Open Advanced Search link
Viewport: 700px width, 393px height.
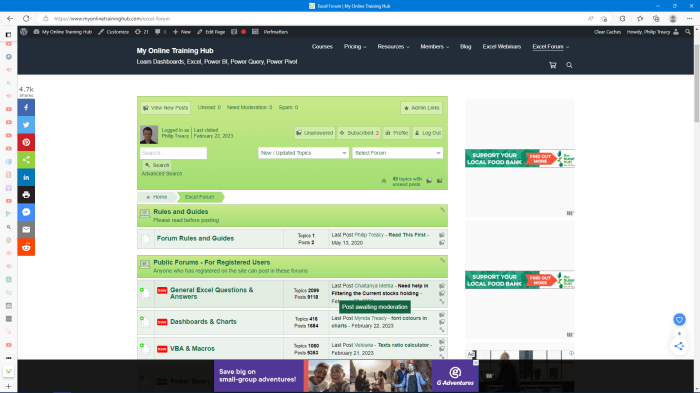[162, 173]
